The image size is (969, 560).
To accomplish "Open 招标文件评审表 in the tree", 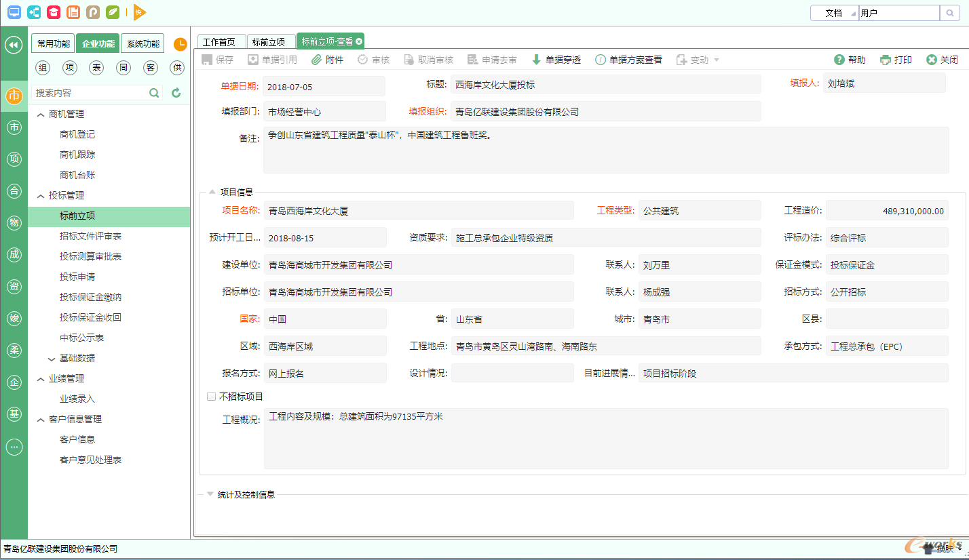I will (90, 237).
